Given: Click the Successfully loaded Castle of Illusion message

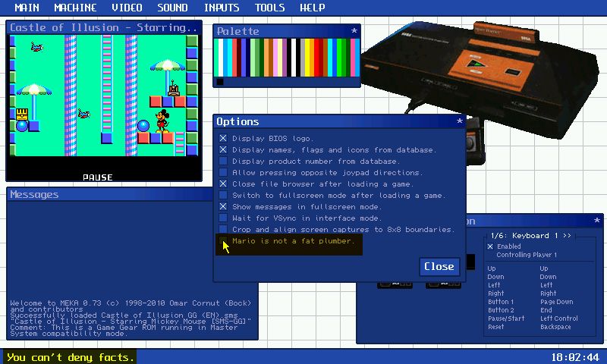Looking at the screenshot, I should tap(124, 315).
